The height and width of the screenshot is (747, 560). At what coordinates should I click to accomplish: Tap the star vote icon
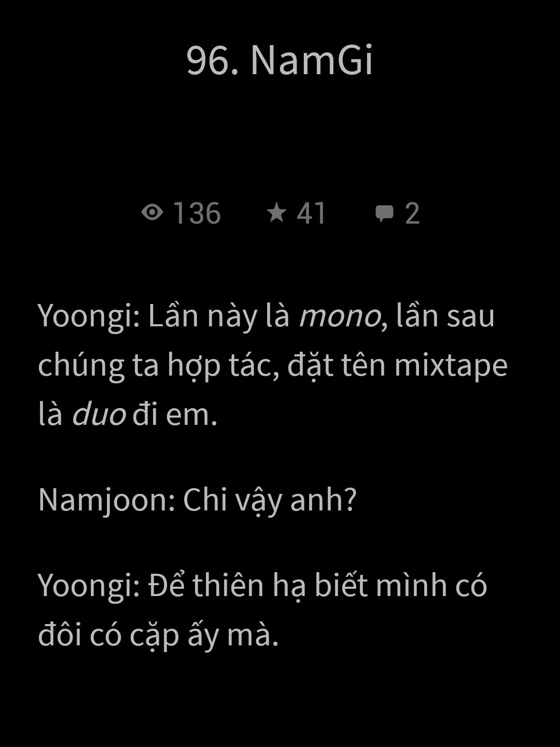(x=277, y=213)
